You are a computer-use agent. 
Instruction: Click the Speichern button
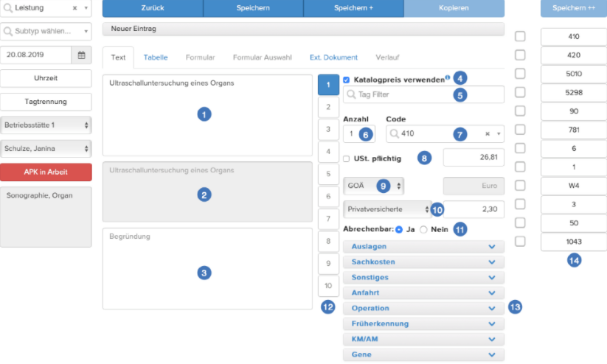[253, 8]
